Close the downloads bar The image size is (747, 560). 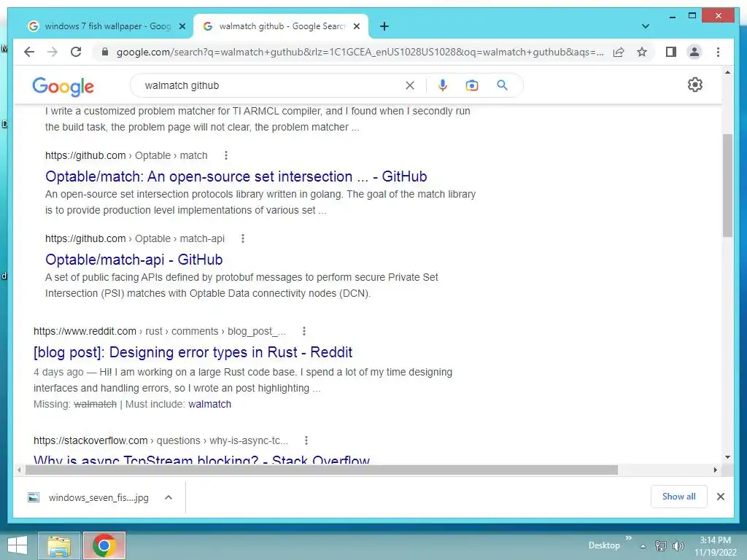click(720, 497)
